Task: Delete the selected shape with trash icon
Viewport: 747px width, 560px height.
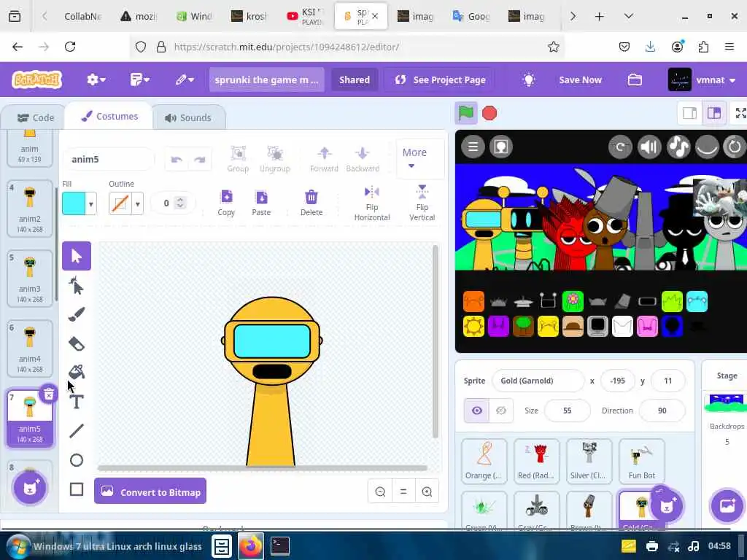Action: click(x=311, y=203)
